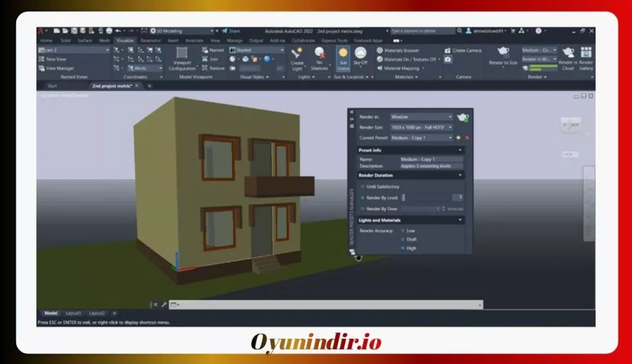Click the Help question mark icon
Viewport: 632px width, 364px height.
pos(538,31)
